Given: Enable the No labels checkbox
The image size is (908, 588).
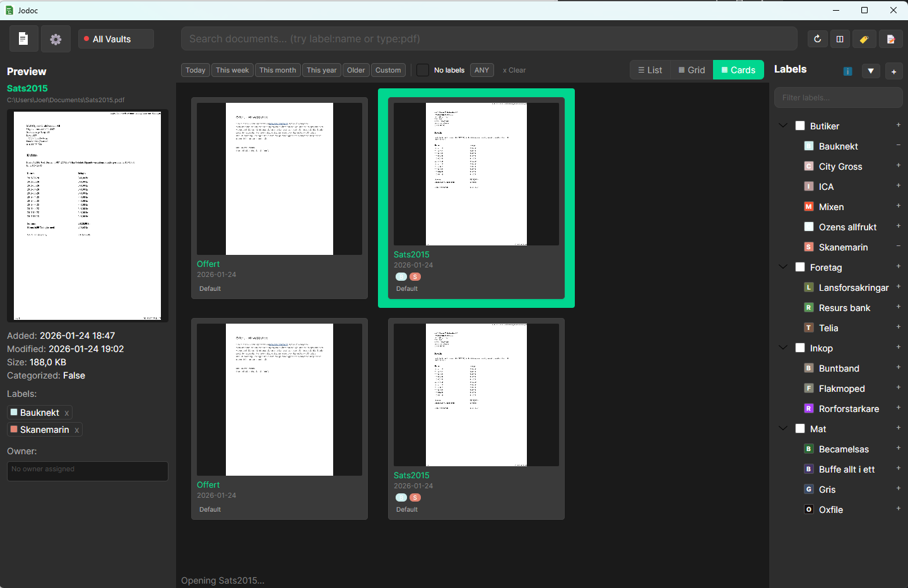Looking at the screenshot, I should (422, 70).
